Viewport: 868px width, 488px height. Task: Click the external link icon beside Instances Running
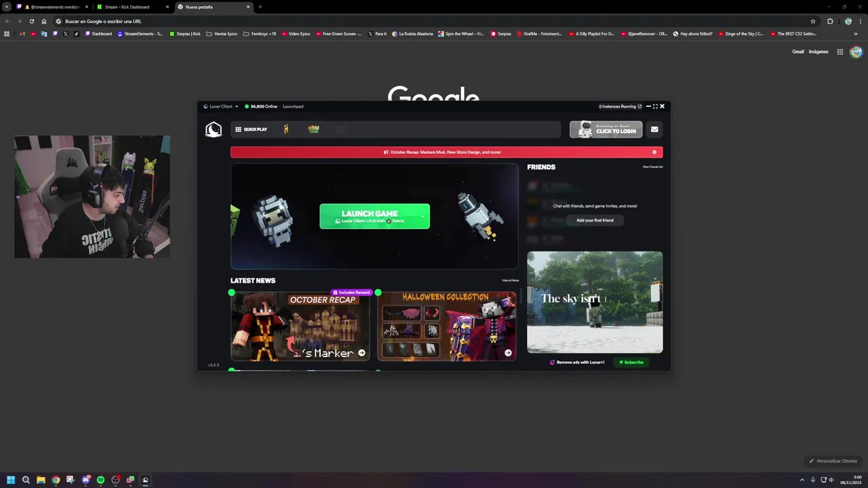639,106
